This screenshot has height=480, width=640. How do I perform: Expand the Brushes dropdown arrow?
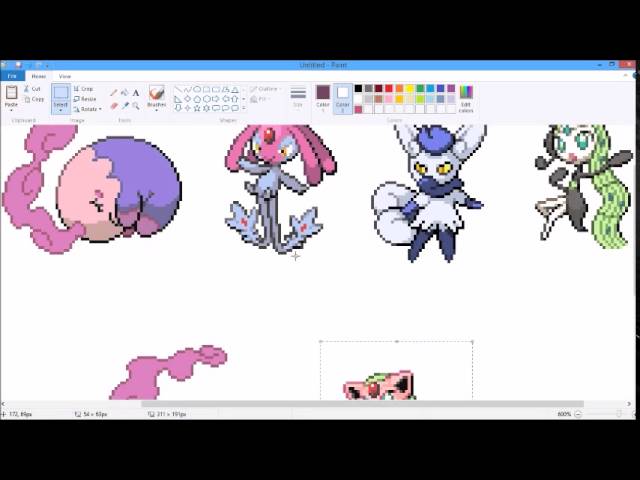[x=156, y=108]
